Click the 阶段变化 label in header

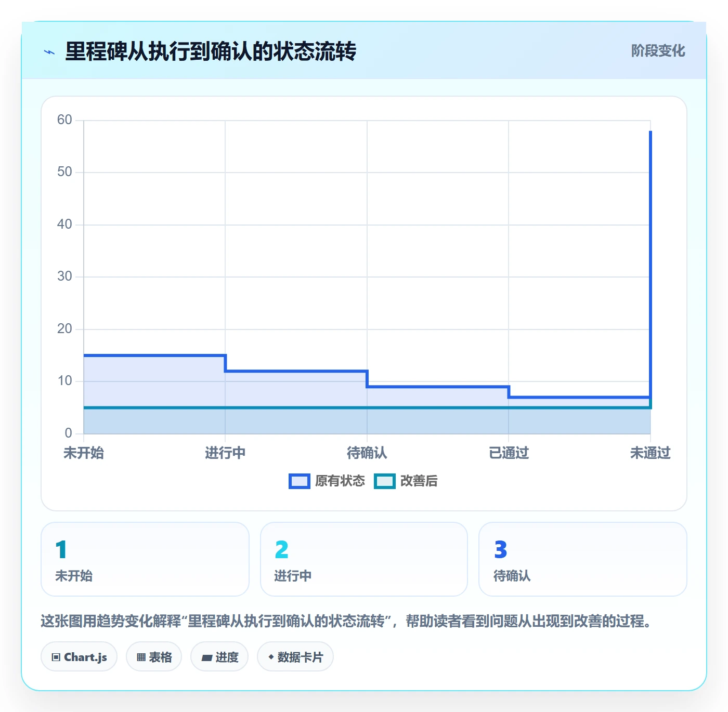pos(658,51)
